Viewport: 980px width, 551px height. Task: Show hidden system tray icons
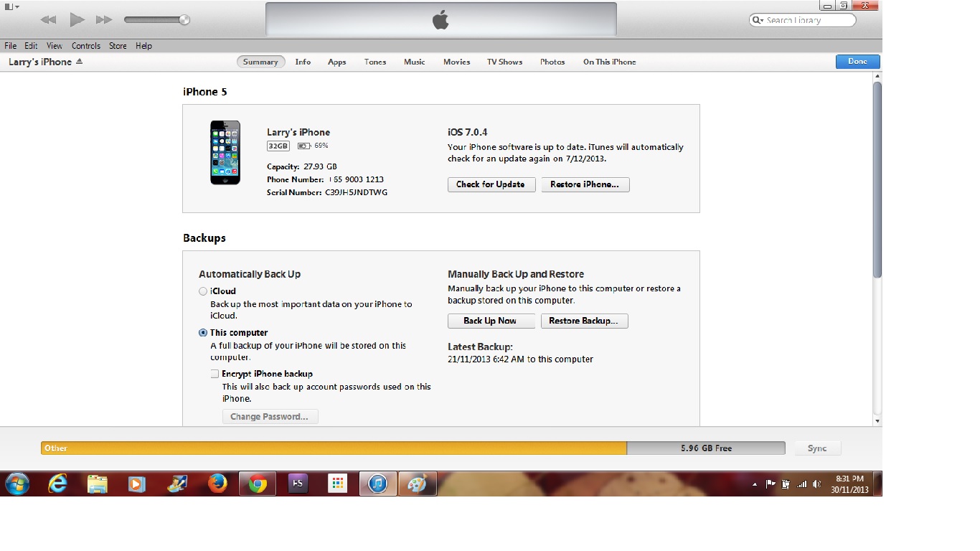pyautogui.click(x=755, y=484)
